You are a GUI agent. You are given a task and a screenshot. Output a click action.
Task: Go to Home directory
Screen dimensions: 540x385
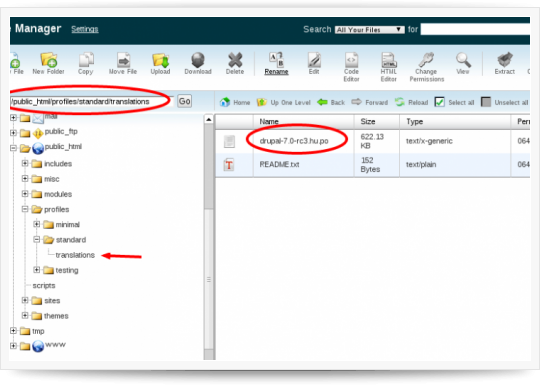pyautogui.click(x=235, y=102)
